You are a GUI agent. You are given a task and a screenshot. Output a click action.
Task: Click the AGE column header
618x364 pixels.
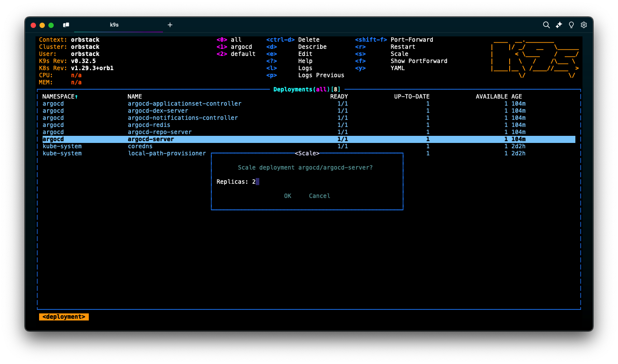click(x=517, y=96)
